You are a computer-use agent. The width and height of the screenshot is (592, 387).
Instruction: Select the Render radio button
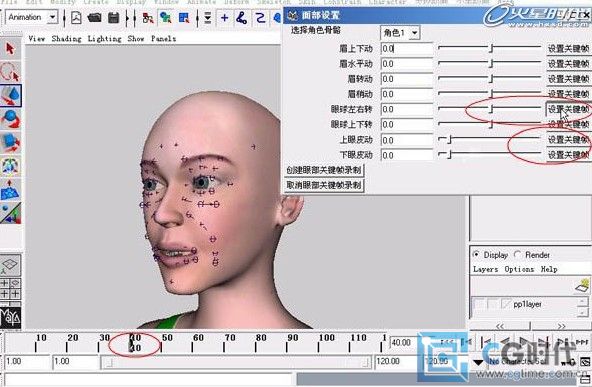point(518,255)
